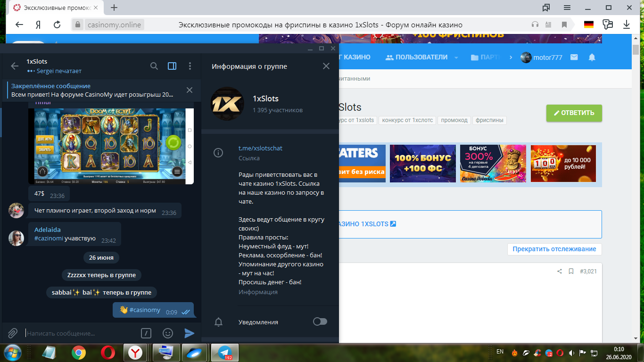Image resolution: width=644 pixels, height=362 pixels.
Task: Click the green forward button beside the slot image
Action: (x=173, y=142)
